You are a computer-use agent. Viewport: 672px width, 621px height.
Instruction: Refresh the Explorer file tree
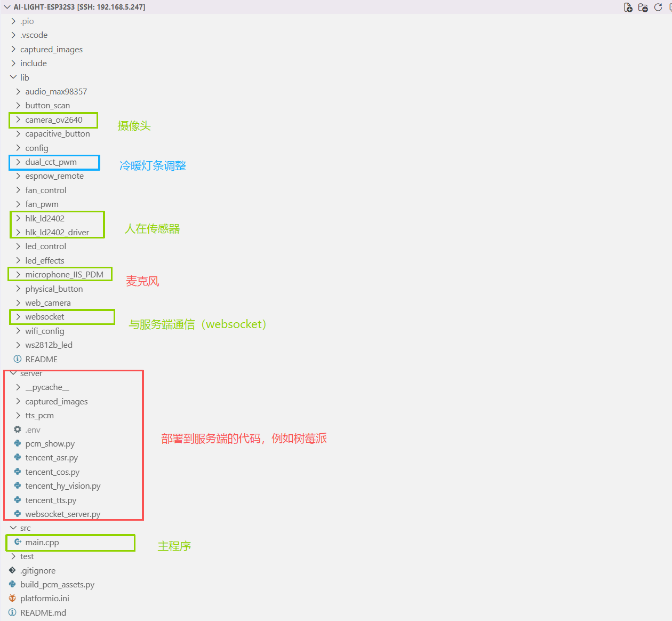point(658,7)
